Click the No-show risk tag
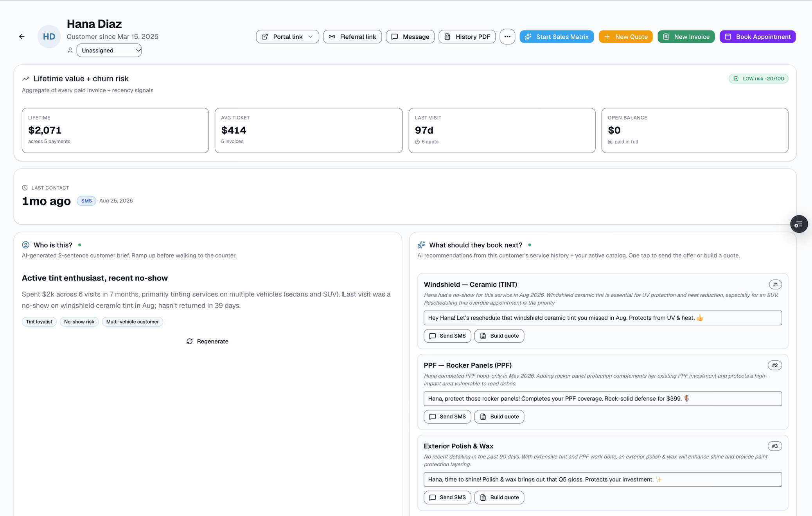This screenshot has width=812, height=516. (x=79, y=322)
